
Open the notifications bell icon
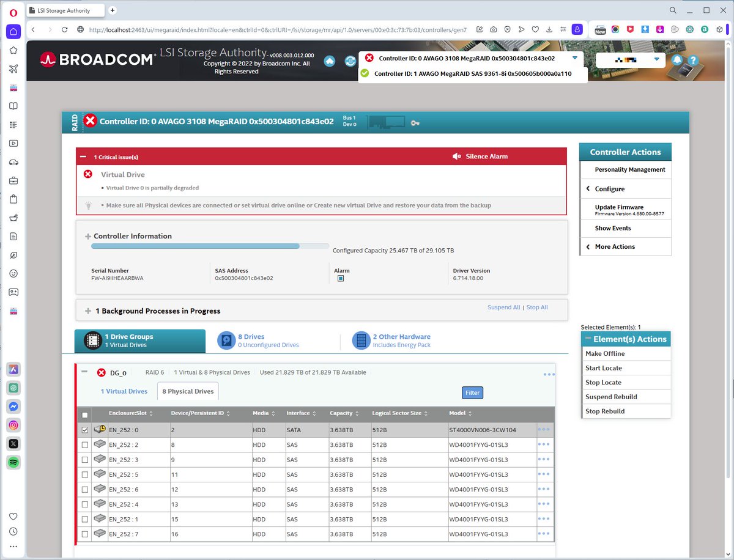tap(677, 60)
